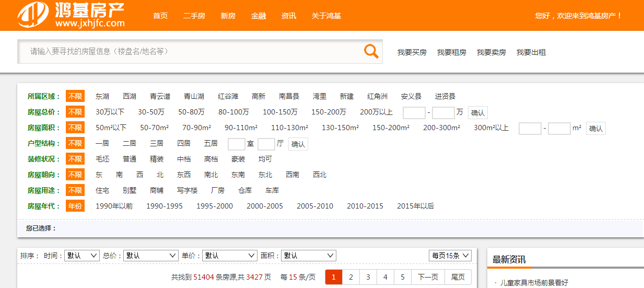The width and height of the screenshot is (644, 288).
Task: Select 不限 for 所属区域 filter
Action: point(75,96)
